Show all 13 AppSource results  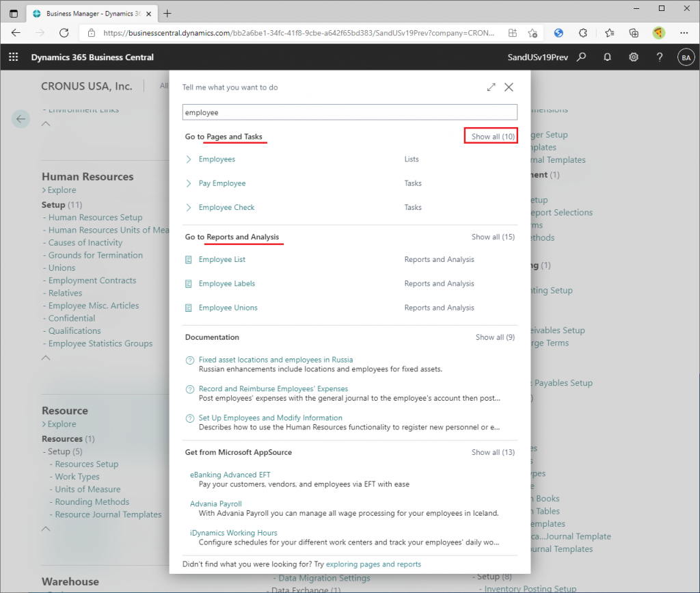point(493,452)
